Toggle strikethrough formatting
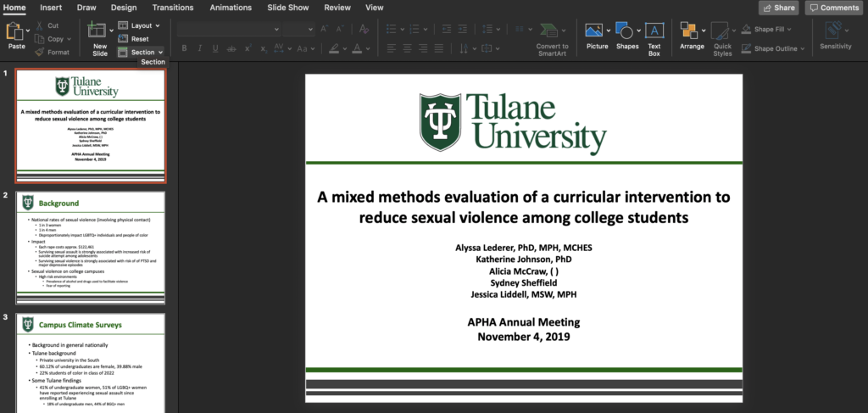 [231, 48]
